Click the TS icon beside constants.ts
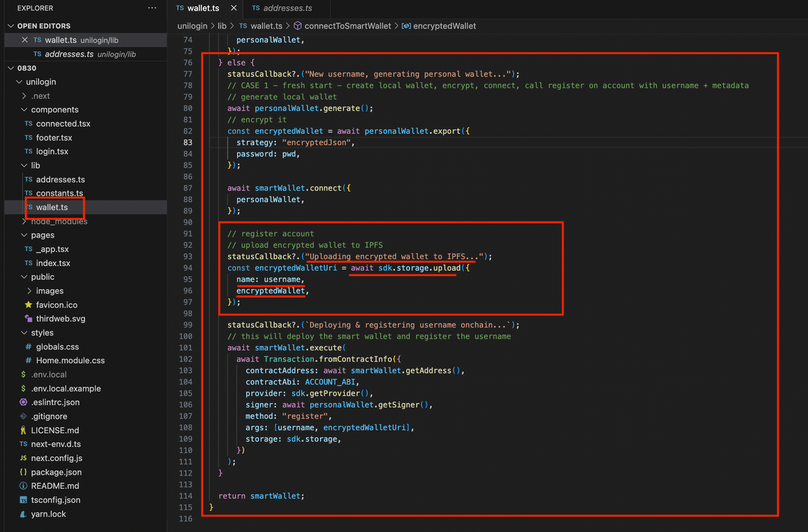Image resolution: width=808 pixels, height=532 pixels. 28,193
